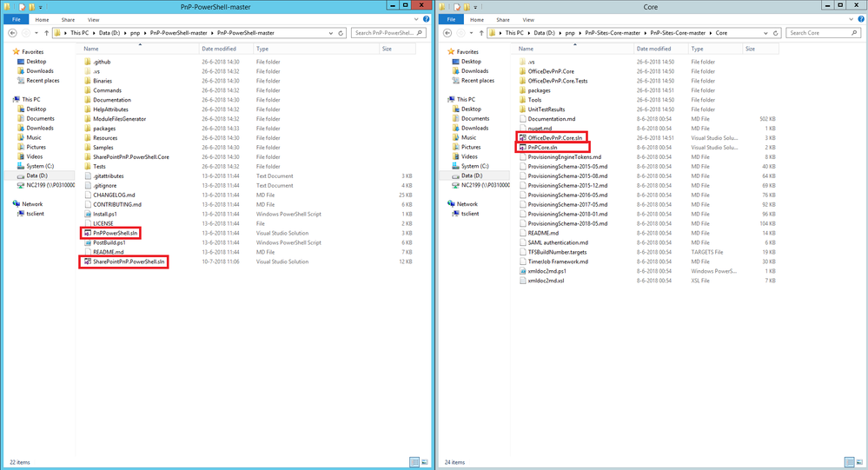This screenshot has height=470, width=868.
Task: Open Data (D:) in left window navigation pane
Action: point(36,175)
